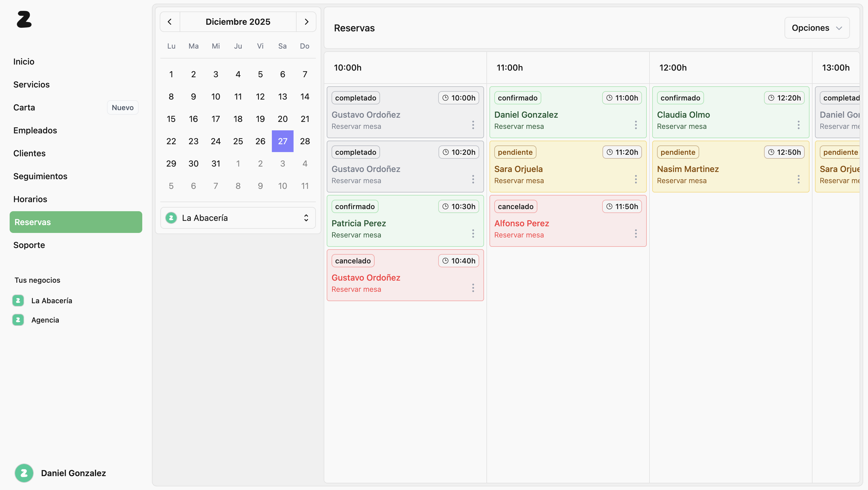Image resolution: width=868 pixels, height=490 pixels.
Task: Open Carta menu item marked Nuevo
Action: click(x=24, y=108)
